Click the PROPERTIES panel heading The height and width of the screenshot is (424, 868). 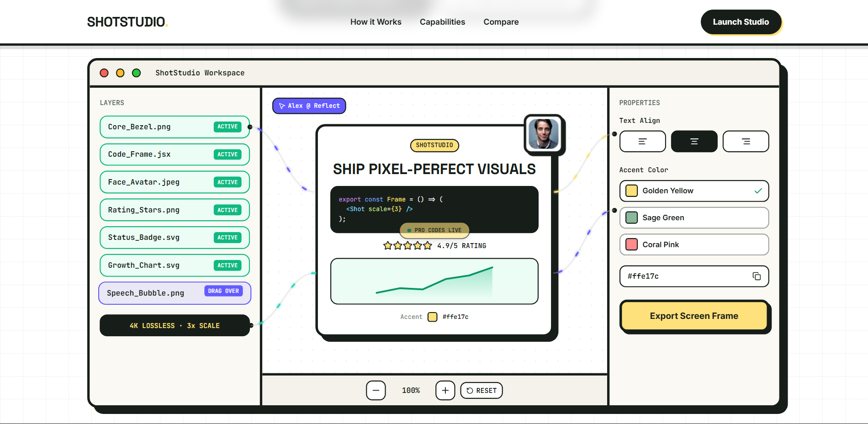(640, 103)
